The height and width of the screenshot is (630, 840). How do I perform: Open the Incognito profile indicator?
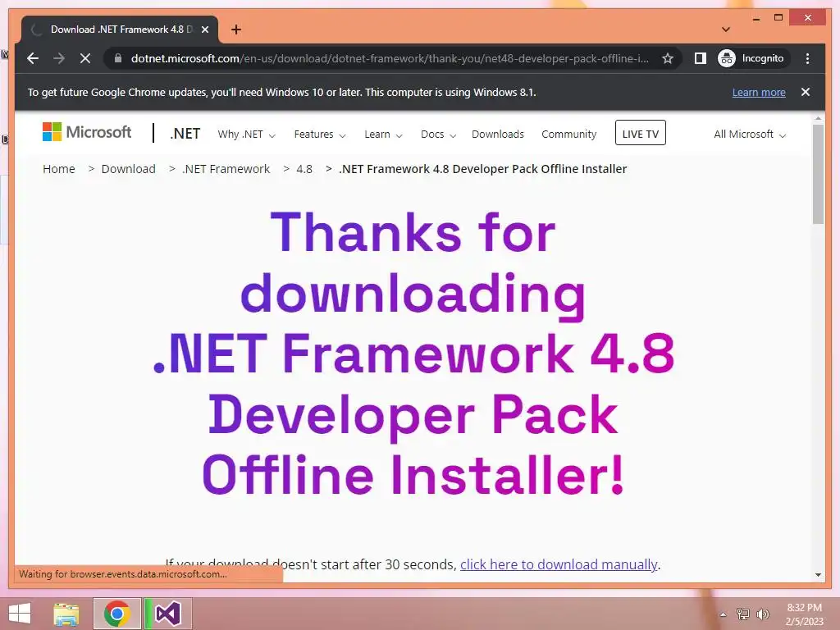pyautogui.click(x=753, y=58)
